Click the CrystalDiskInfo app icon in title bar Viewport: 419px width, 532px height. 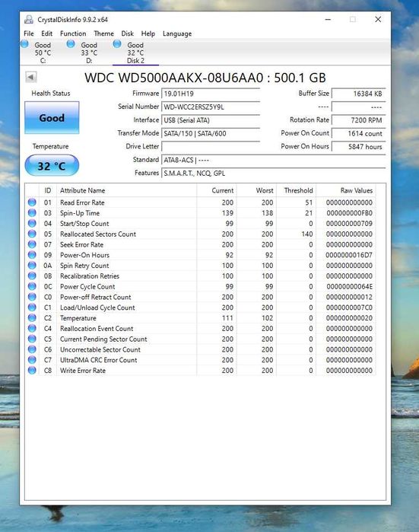coord(29,19)
